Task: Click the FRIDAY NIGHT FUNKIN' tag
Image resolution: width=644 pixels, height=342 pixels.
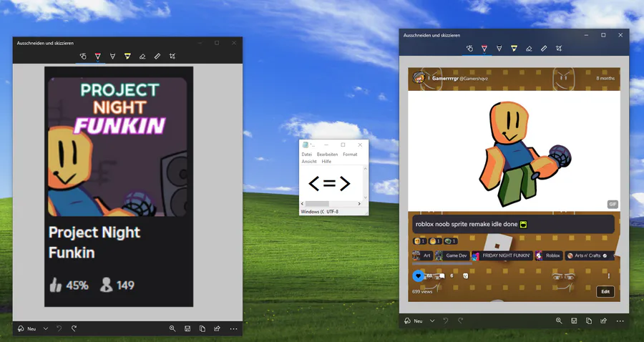Action: coord(502,255)
